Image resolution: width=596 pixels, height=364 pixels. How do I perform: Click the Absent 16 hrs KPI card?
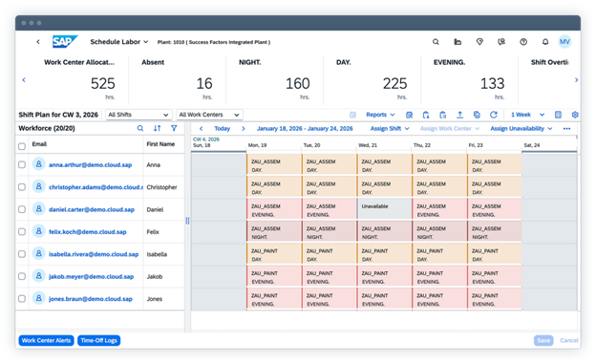[x=177, y=80]
